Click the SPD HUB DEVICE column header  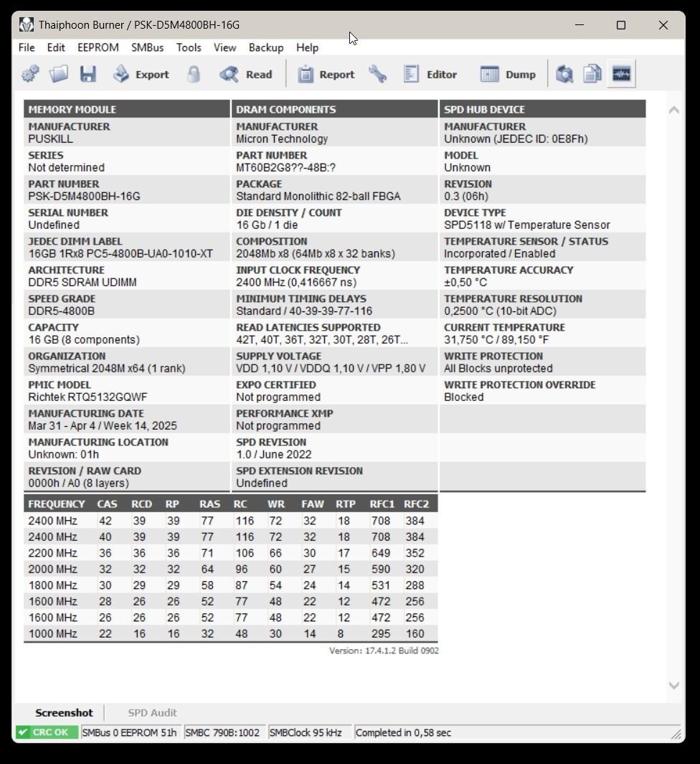[x=543, y=109]
